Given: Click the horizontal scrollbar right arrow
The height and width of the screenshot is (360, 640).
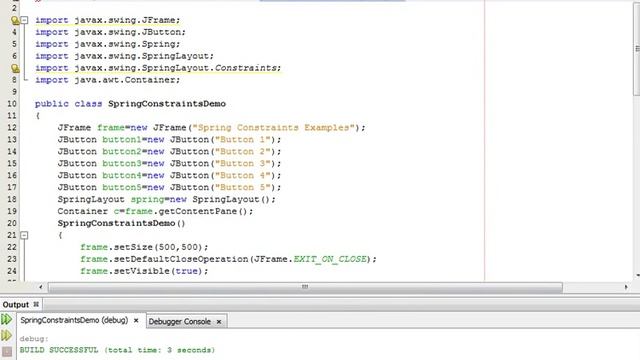Looking at the screenshot, I should (x=626, y=287).
